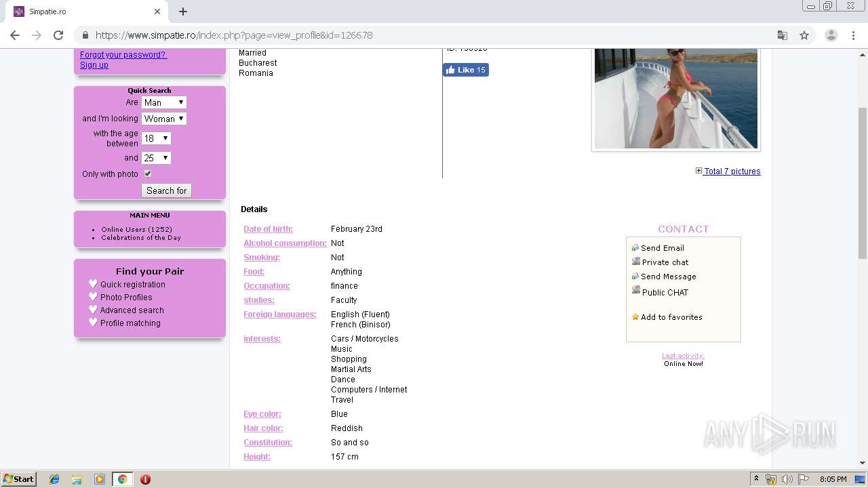This screenshot has width=868, height=488.
Task: Click the Facebook Like button
Action: (x=466, y=70)
